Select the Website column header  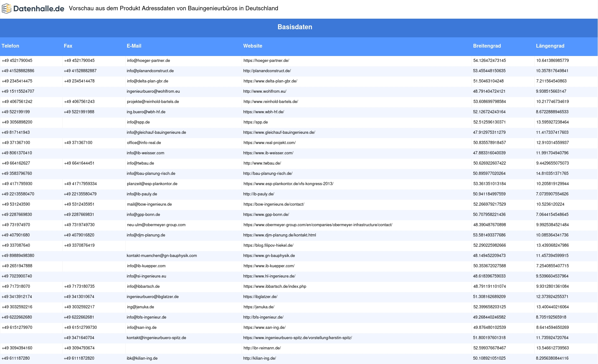253,46
